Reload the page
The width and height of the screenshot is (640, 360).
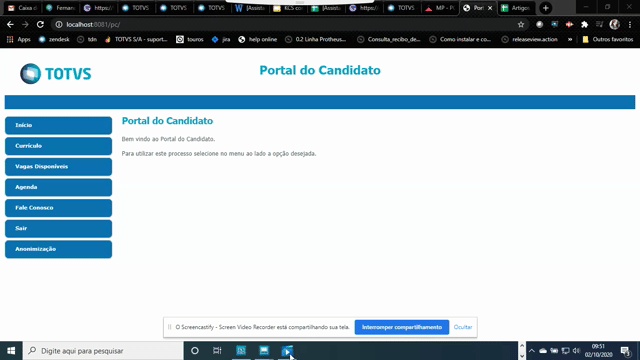tap(40, 24)
